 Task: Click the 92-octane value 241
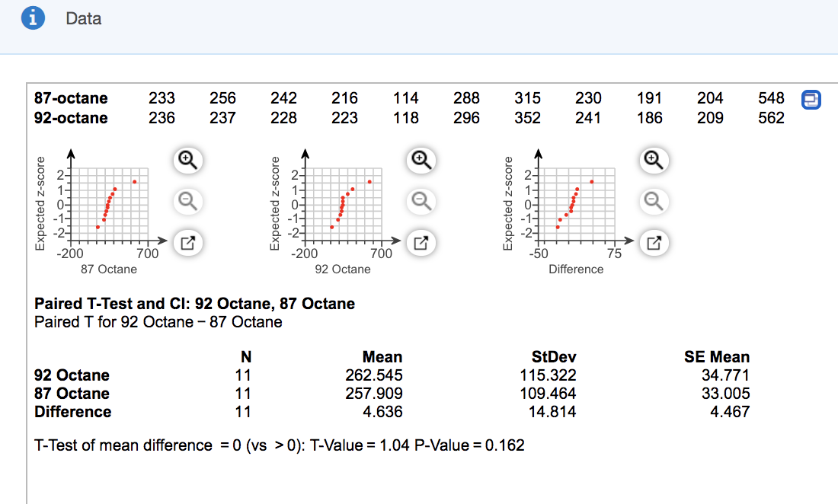click(588, 118)
